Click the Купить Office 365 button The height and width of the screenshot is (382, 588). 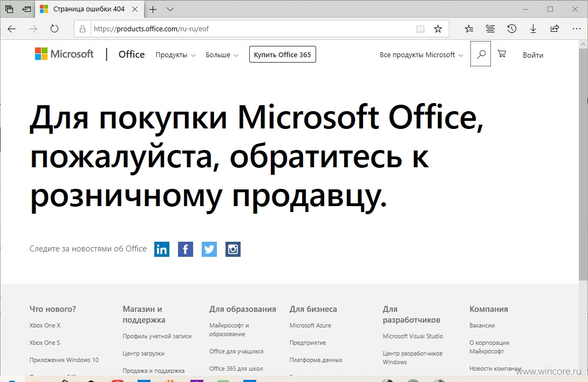click(x=282, y=54)
